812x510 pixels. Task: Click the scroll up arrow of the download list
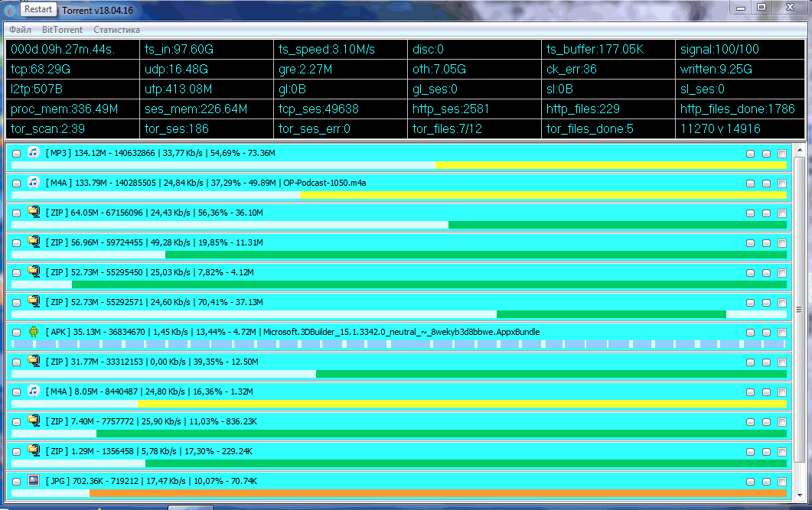[x=800, y=149]
